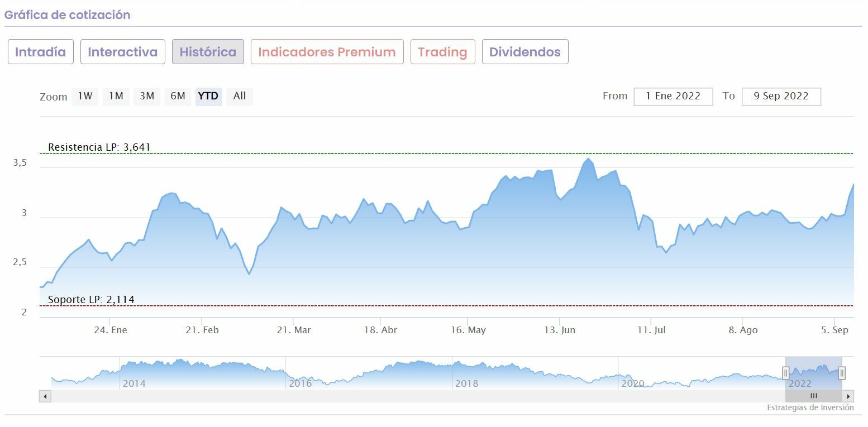Open the Intradía chart tab

pyautogui.click(x=40, y=52)
